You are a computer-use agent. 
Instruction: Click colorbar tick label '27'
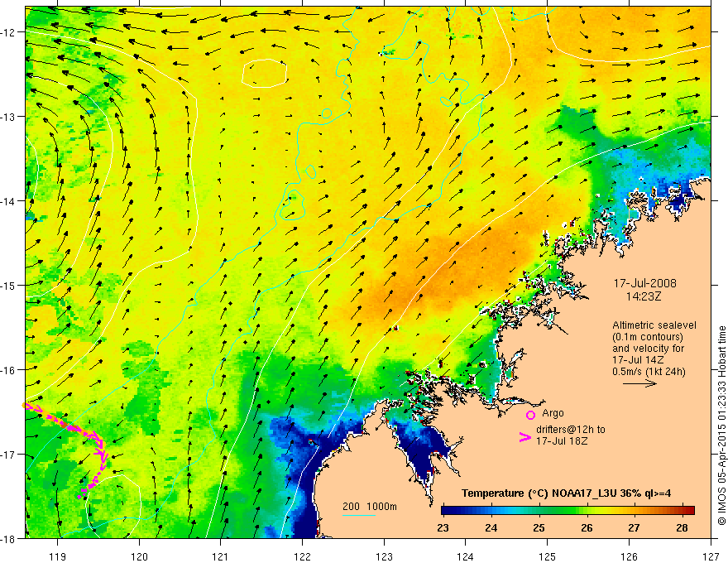[x=634, y=527]
